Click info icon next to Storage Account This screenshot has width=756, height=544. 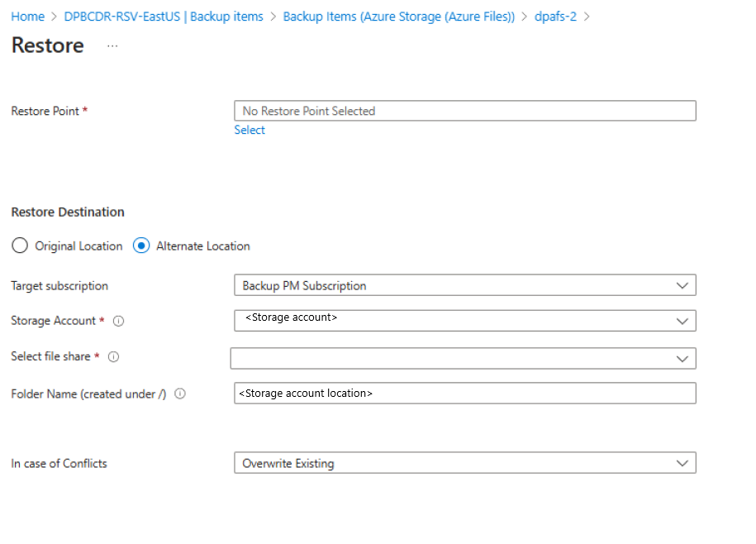(119, 321)
